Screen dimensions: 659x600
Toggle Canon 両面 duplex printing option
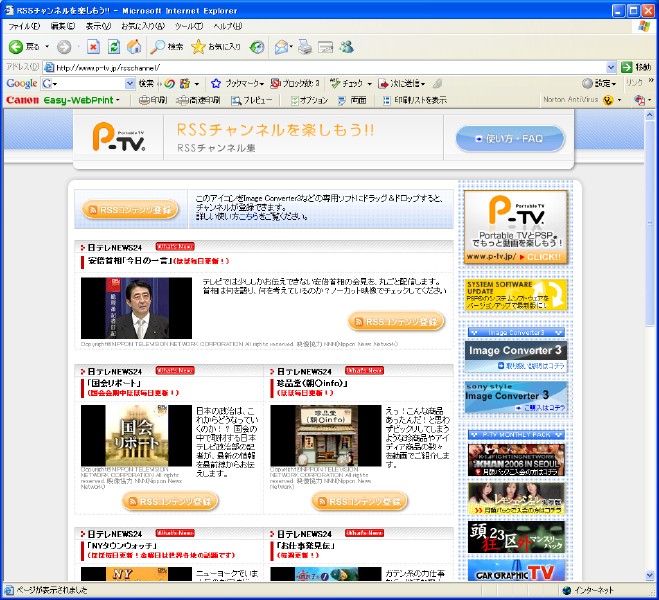coord(351,100)
